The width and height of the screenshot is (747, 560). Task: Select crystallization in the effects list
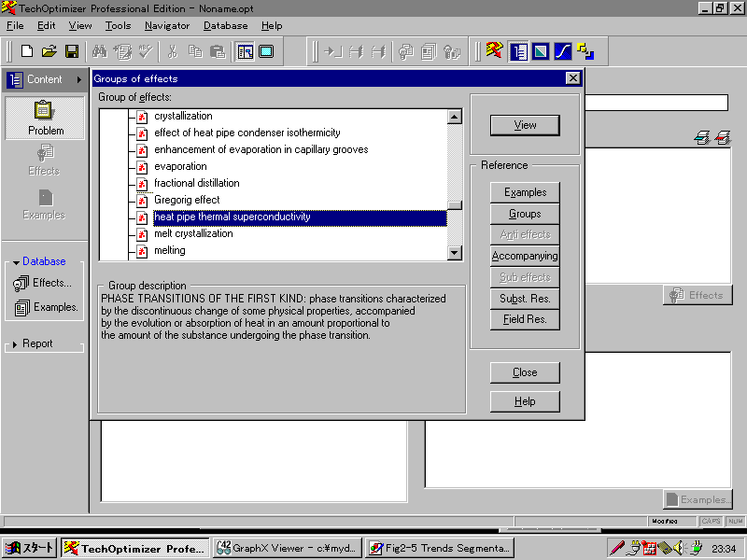point(183,116)
